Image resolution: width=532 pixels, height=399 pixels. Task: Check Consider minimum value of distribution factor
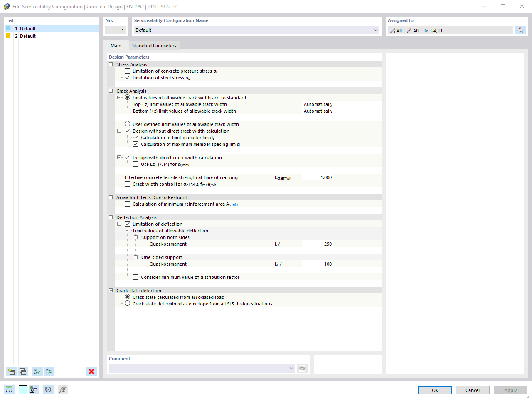(x=136, y=277)
